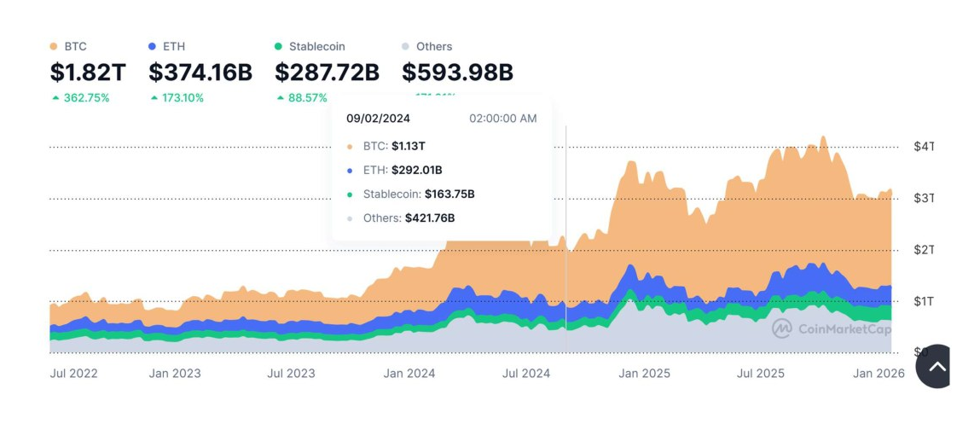Click the Jan 2026 axis label
The image size is (980, 424).
click(x=879, y=374)
